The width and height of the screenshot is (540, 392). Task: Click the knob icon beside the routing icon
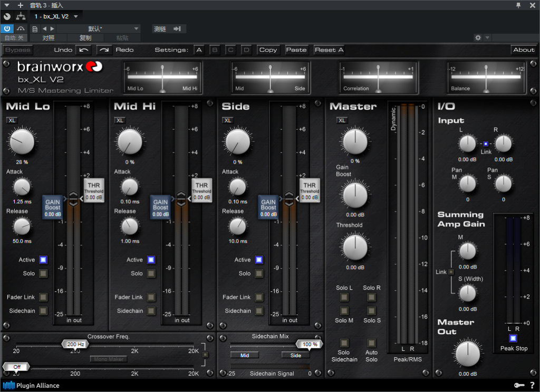pyautogui.click(x=7, y=16)
